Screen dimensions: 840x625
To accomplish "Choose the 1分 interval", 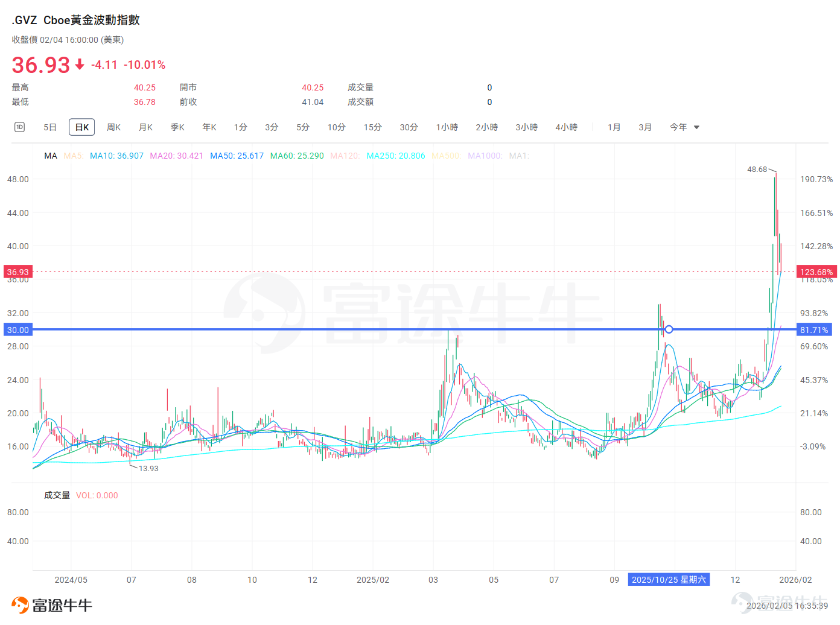I will [x=241, y=127].
